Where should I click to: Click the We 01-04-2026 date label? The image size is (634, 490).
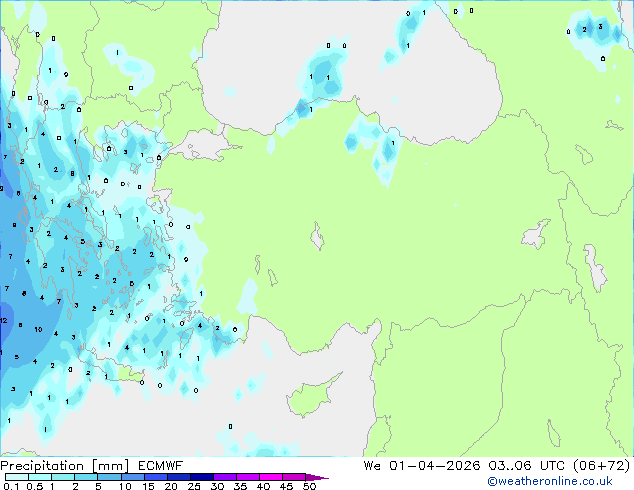coord(422,466)
